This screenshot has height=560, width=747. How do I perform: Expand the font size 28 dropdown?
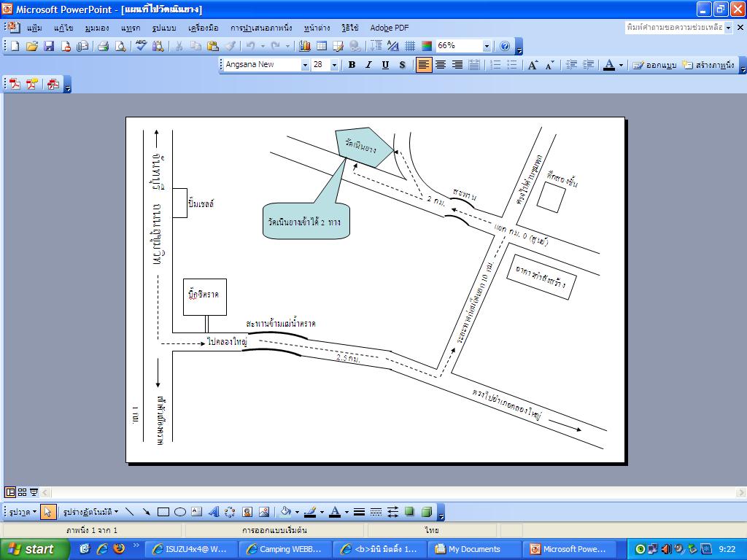point(334,65)
